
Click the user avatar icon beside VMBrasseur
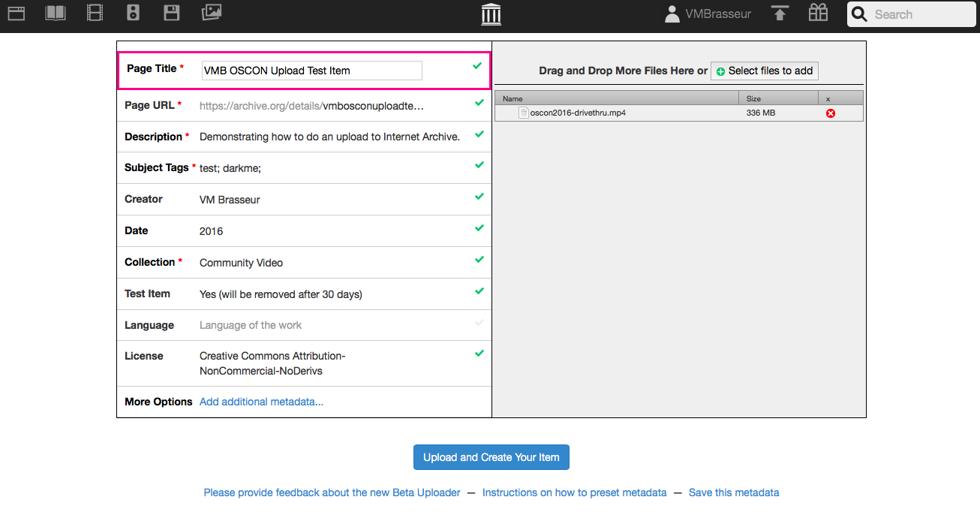[x=672, y=14]
